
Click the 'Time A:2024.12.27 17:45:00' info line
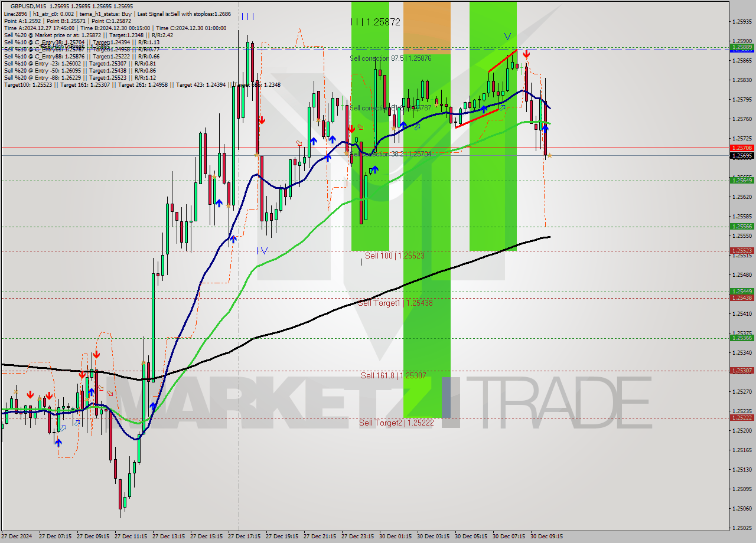115,28
